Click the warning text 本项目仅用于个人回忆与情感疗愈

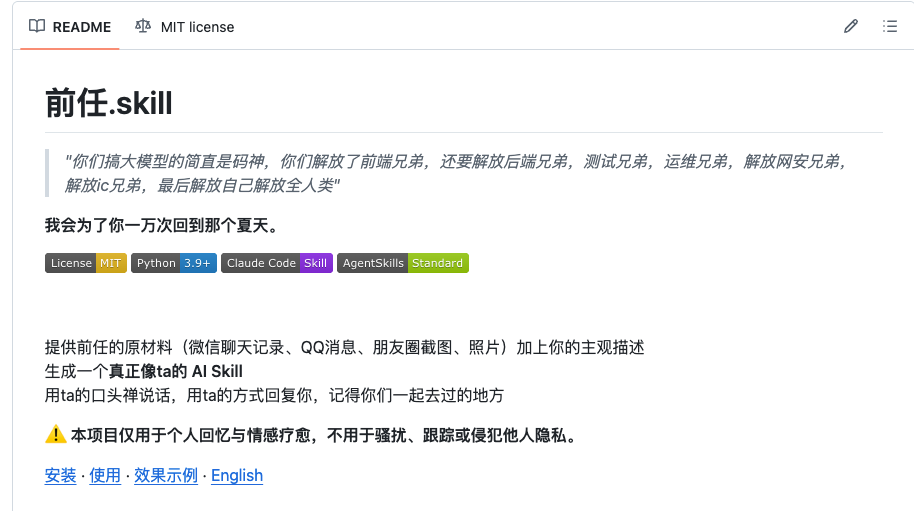point(191,435)
